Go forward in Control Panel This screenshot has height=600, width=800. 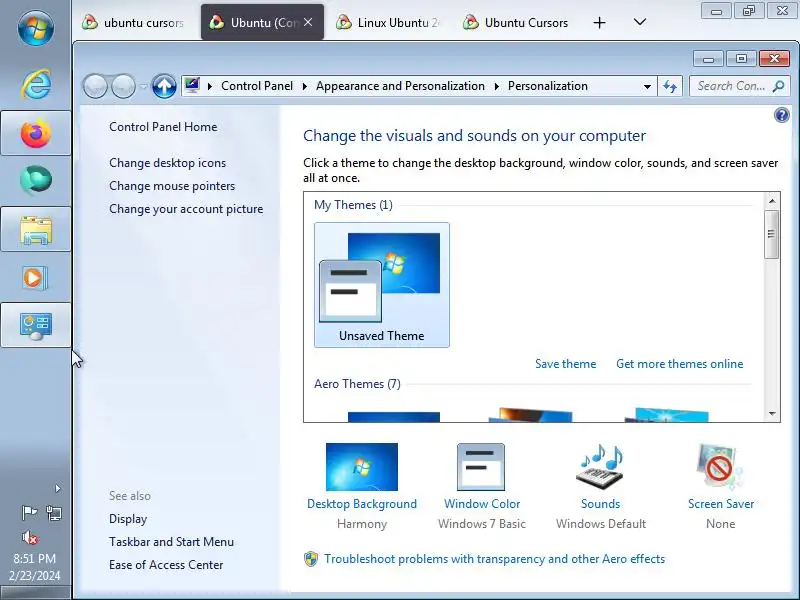[x=123, y=86]
